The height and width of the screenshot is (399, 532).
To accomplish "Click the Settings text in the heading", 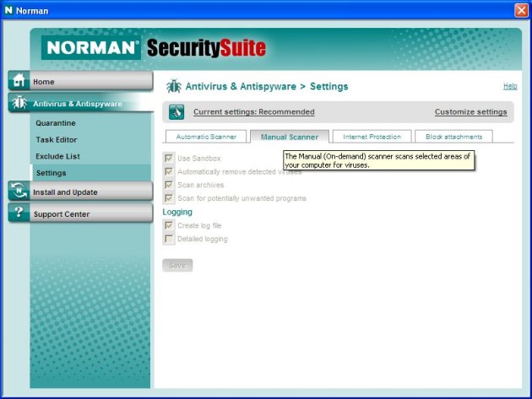I will point(328,86).
